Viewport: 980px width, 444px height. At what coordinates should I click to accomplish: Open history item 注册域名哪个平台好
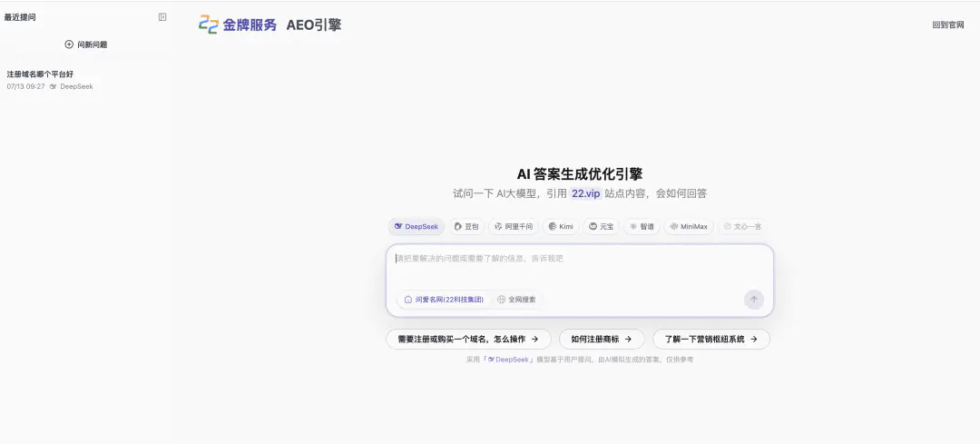click(40, 74)
